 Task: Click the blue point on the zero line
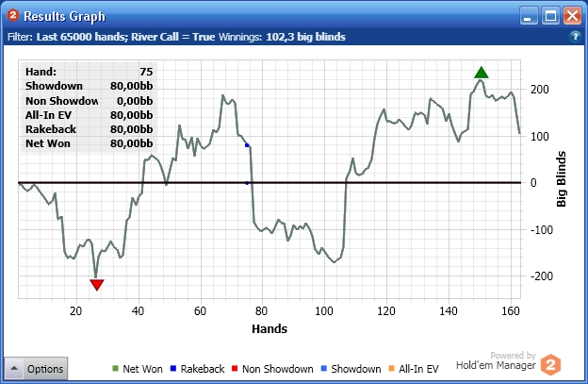coord(247,183)
